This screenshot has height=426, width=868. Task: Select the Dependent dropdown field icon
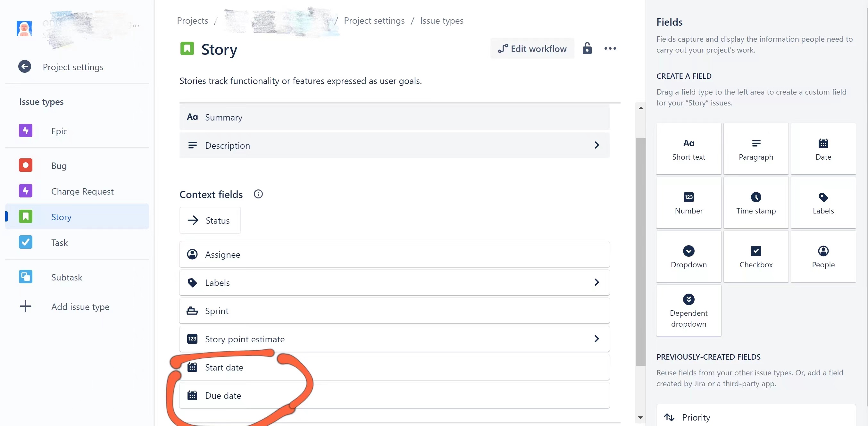(x=689, y=299)
